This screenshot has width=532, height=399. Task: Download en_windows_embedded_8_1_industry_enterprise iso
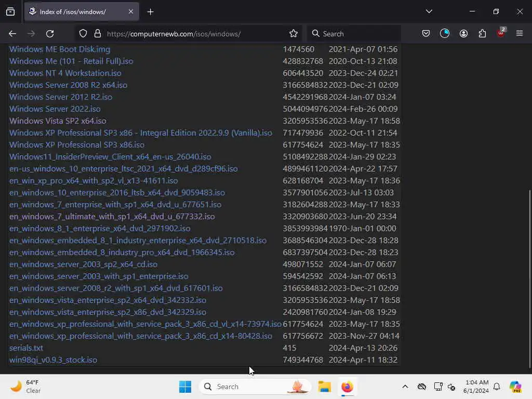(138, 240)
